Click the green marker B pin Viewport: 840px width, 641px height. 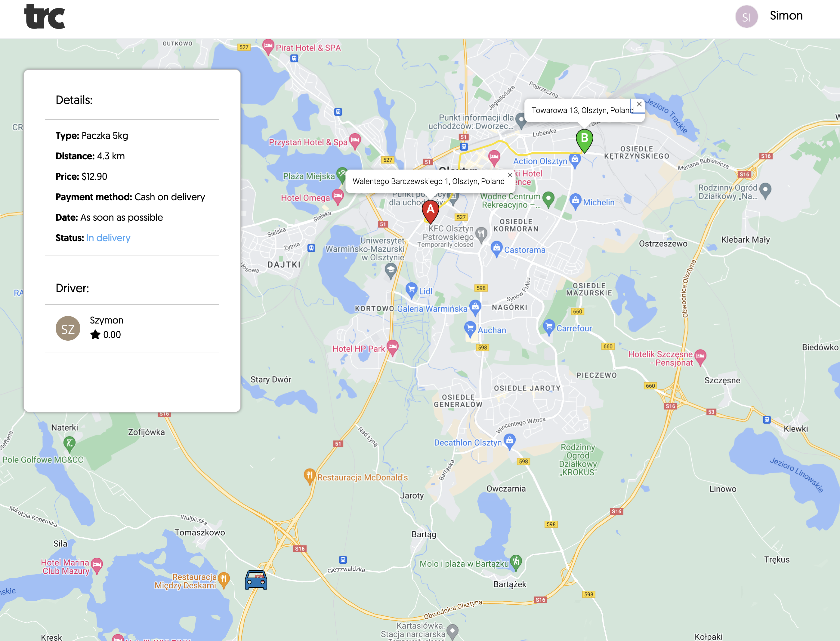(584, 139)
